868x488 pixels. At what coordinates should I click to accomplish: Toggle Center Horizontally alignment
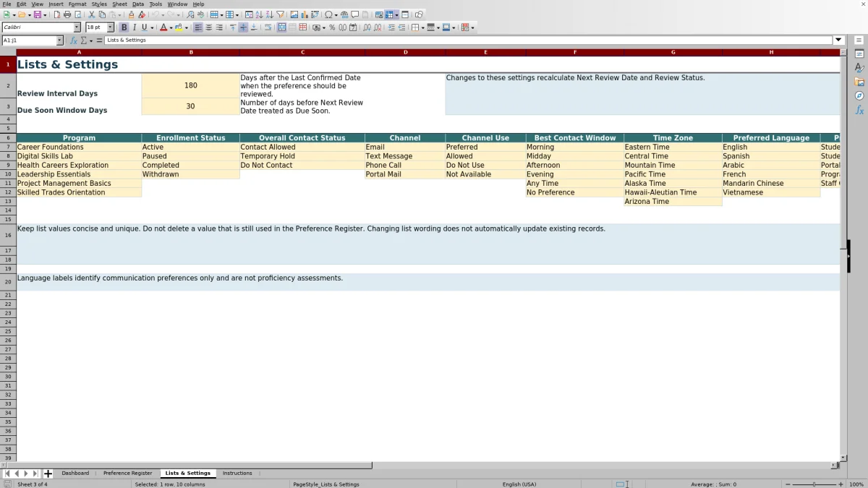point(208,27)
